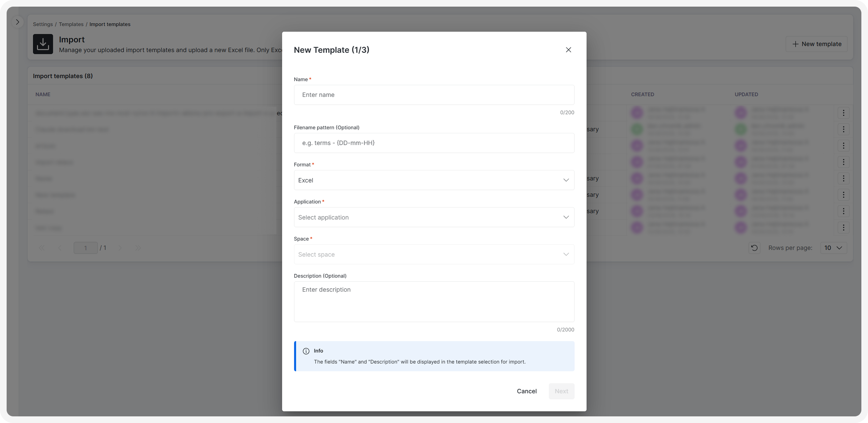
Task: Open the more options menu of the fifth template row
Action: (843, 178)
